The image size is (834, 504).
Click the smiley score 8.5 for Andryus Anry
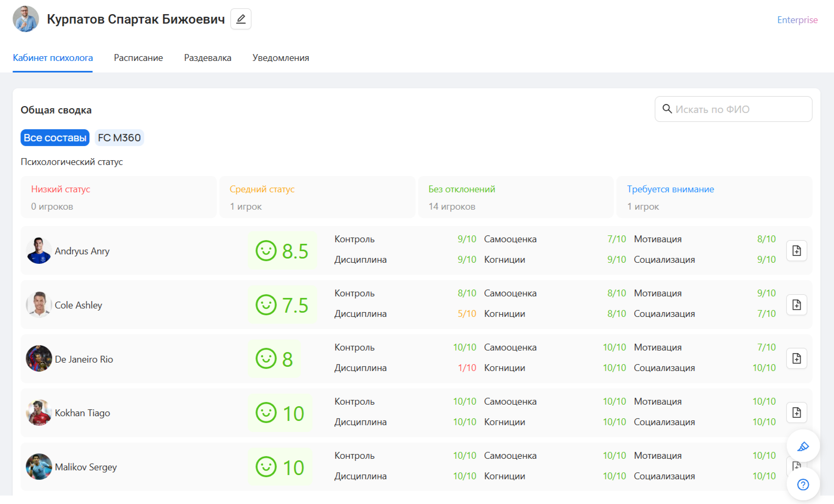(x=282, y=251)
